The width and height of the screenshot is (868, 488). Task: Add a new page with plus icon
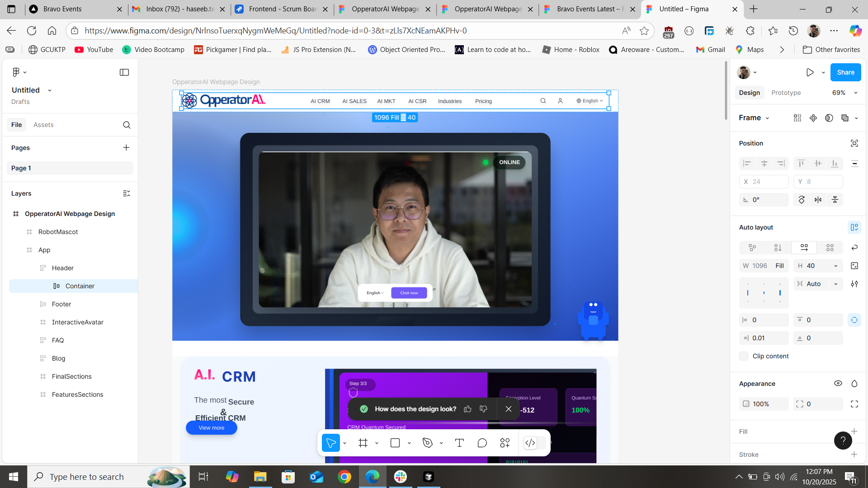click(x=126, y=148)
